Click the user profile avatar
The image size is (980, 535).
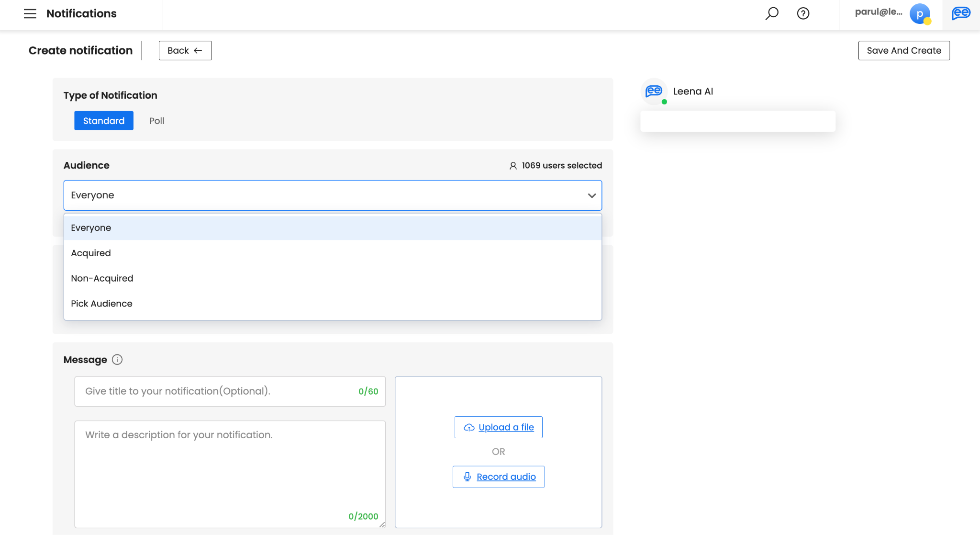click(919, 14)
